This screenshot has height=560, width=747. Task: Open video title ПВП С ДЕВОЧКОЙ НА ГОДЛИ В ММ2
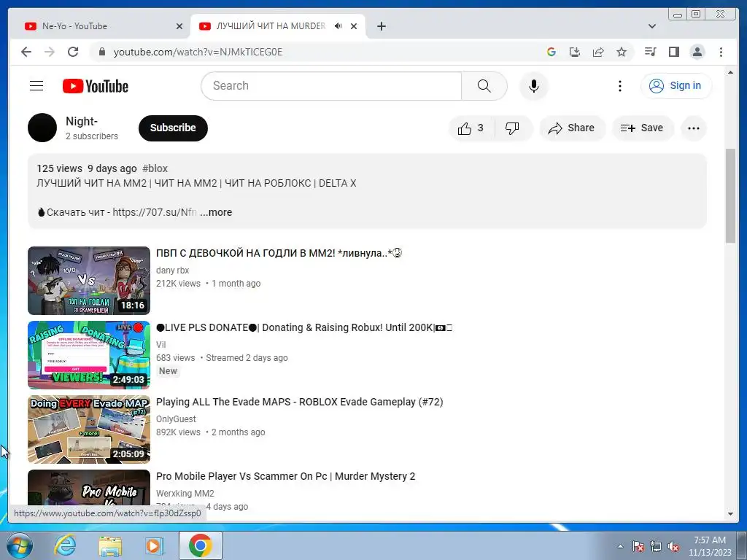coord(279,253)
